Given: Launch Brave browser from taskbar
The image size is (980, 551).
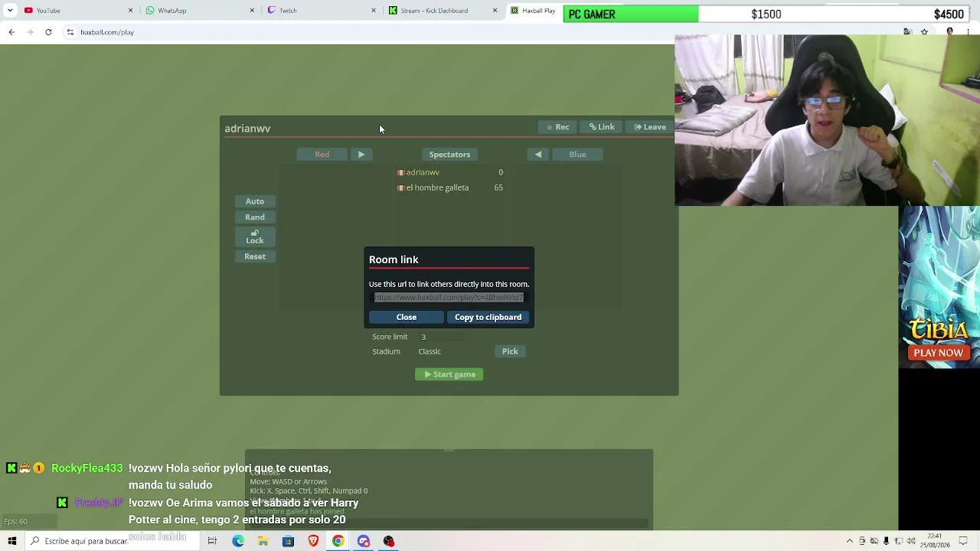Looking at the screenshot, I should coord(313,541).
